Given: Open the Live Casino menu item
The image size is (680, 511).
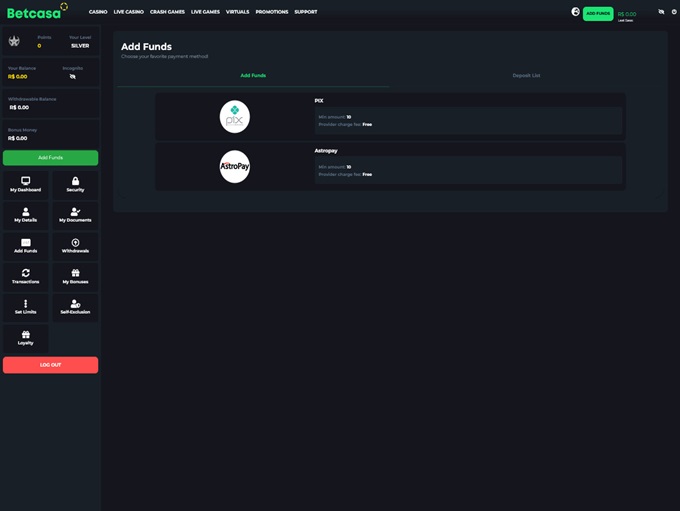Looking at the screenshot, I should (x=128, y=12).
